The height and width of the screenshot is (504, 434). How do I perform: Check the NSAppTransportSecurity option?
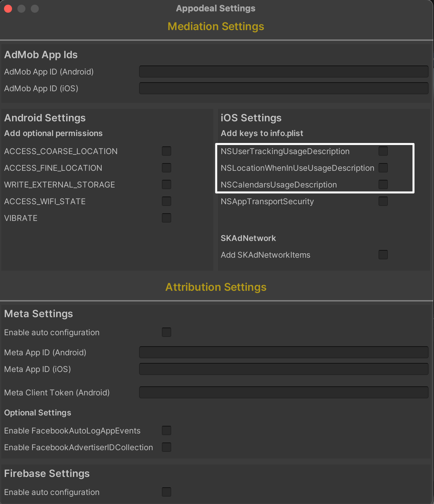(383, 201)
